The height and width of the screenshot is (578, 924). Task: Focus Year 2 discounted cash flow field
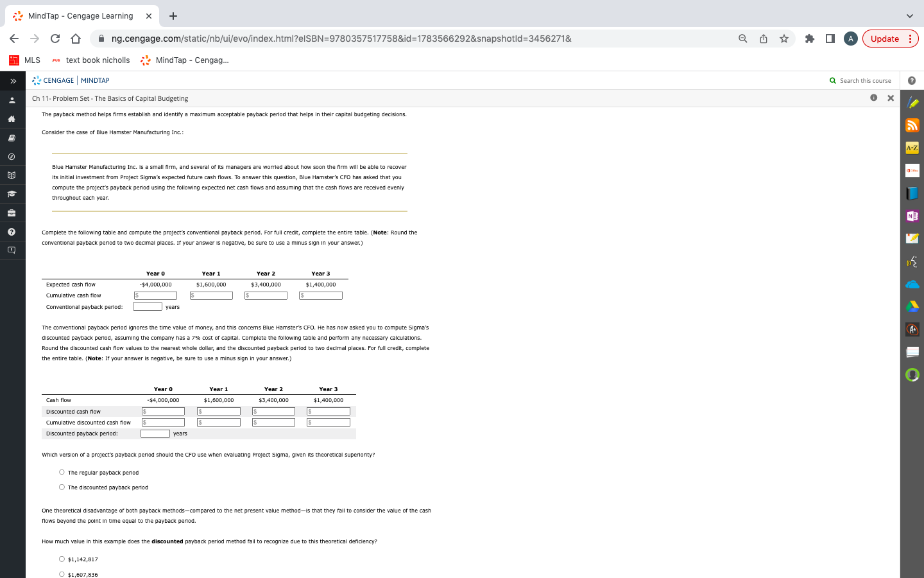[x=273, y=412]
